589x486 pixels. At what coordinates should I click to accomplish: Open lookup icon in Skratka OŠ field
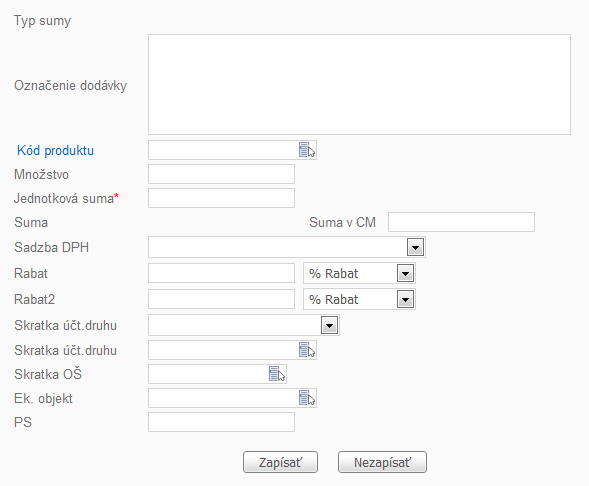277,374
